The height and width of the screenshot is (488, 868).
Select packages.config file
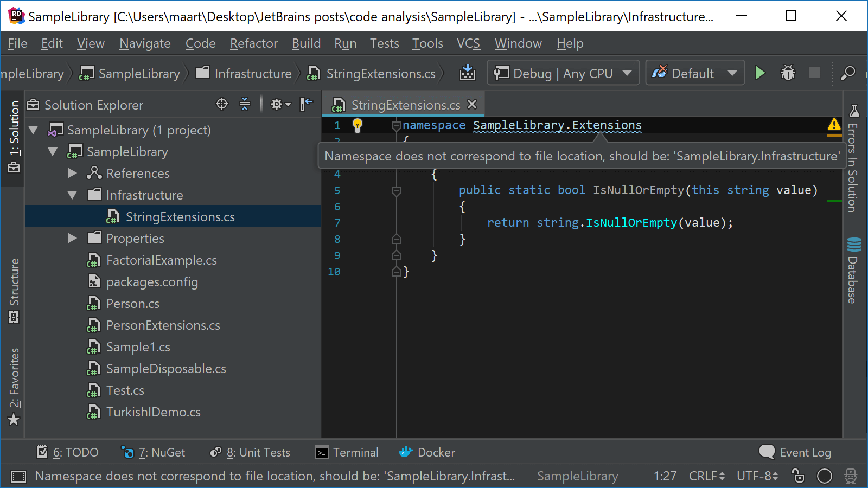152,282
